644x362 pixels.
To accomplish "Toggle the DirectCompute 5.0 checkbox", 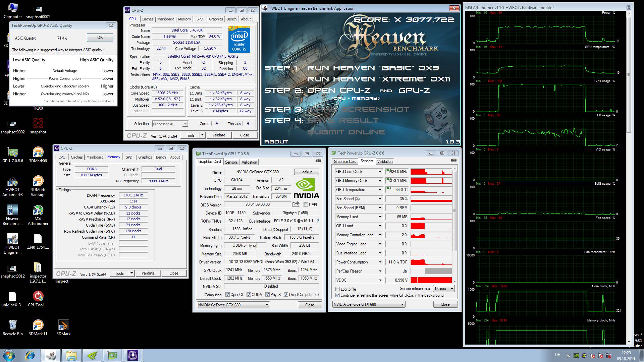I will (x=286, y=295).
